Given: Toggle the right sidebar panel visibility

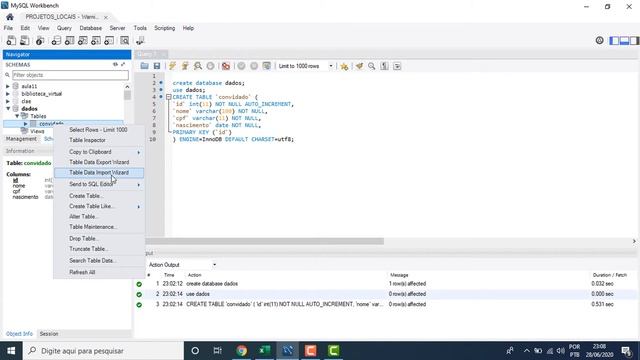Looking at the screenshot, I should (634, 40).
